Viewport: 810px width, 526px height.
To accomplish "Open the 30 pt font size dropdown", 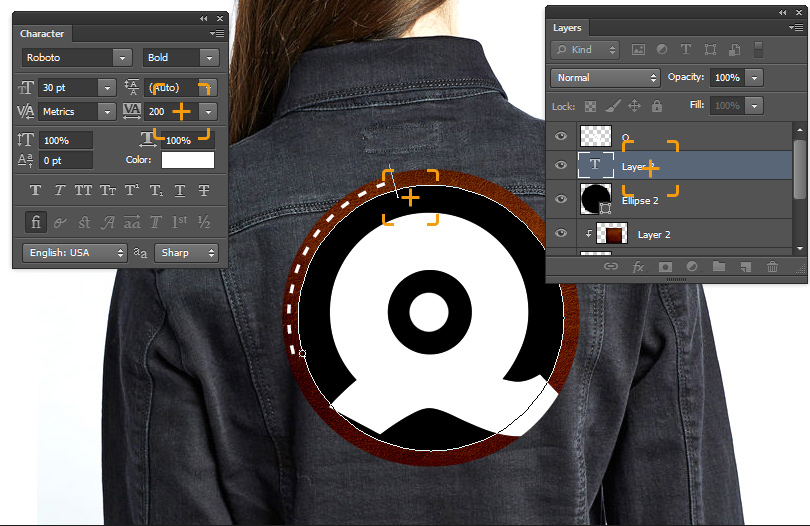I will coord(107,88).
